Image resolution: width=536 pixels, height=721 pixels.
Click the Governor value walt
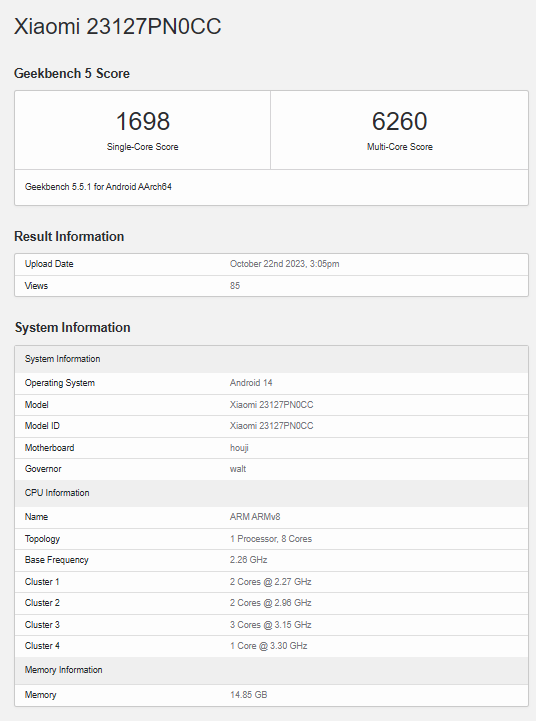pos(238,469)
